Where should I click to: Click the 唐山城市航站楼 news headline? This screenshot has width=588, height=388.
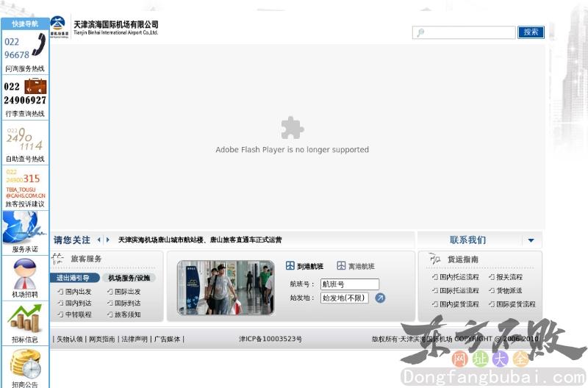200,240
